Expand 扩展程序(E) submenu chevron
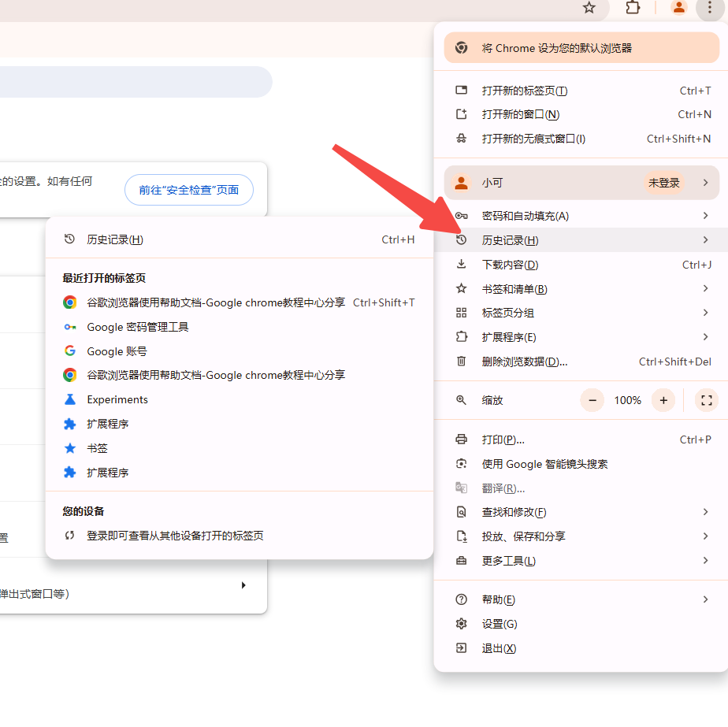This screenshot has height=727, width=728. pos(705,337)
